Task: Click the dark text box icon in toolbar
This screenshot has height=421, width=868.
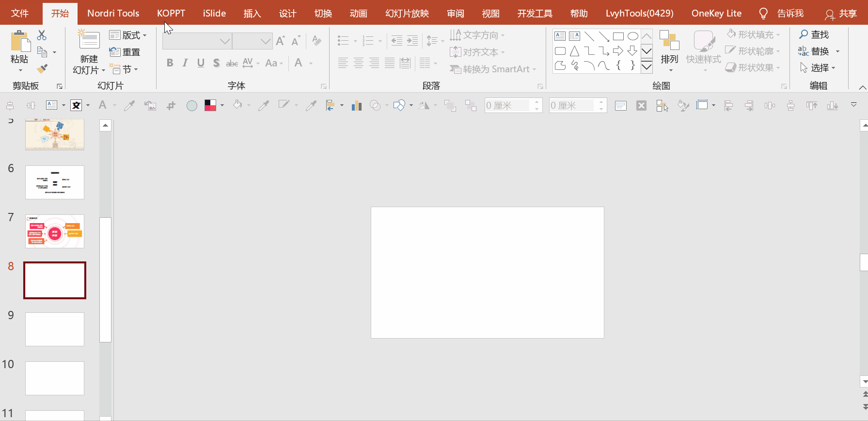Action: click(76, 105)
